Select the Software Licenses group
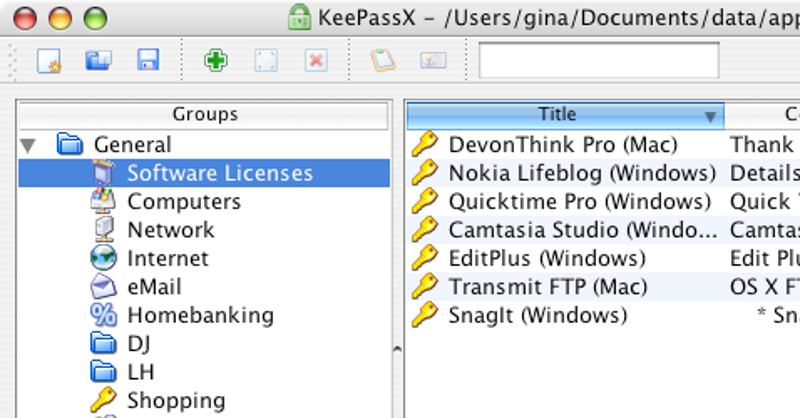 204,173
